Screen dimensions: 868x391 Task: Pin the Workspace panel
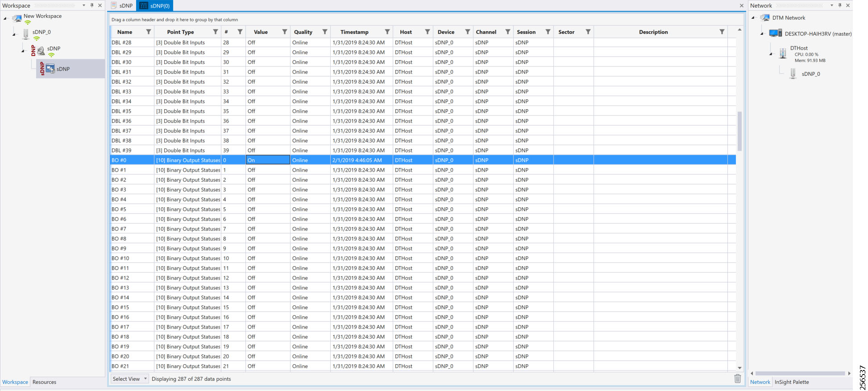click(x=92, y=5)
